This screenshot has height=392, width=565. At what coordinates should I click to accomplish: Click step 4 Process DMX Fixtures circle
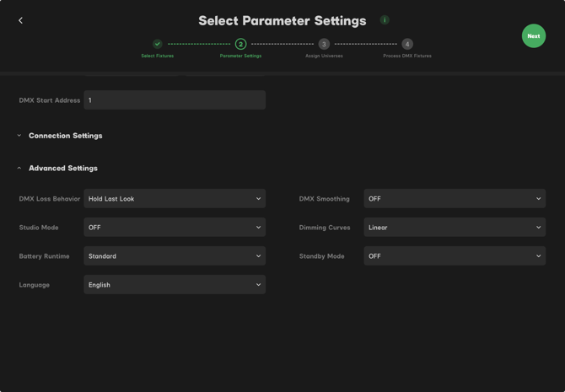click(407, 44)
